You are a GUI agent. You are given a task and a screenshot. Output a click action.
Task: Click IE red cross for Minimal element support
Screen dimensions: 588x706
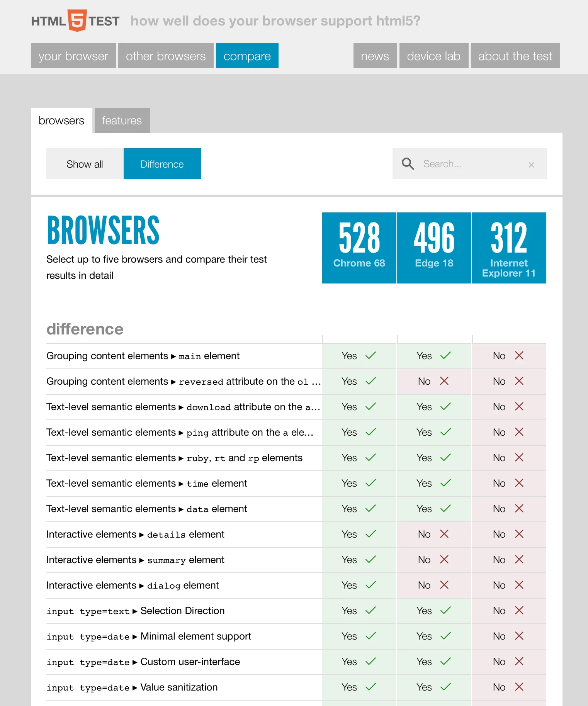point(519,636)
